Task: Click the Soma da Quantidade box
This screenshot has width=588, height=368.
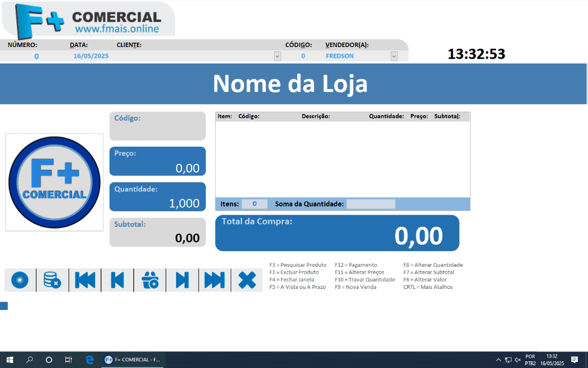Action: click(x=370, y=204)
